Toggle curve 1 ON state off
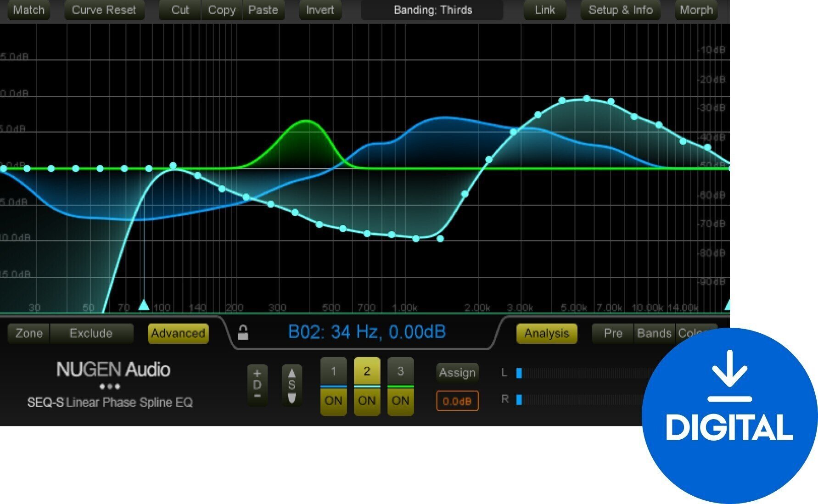This screenshot has width=818, height=504. pos(334,400)
